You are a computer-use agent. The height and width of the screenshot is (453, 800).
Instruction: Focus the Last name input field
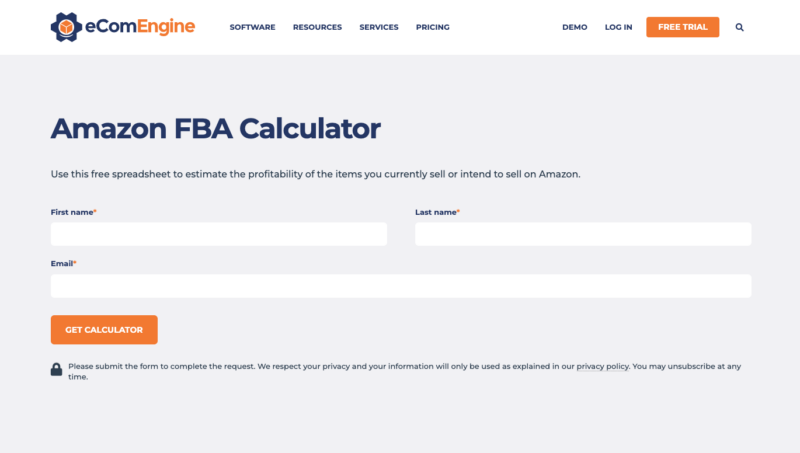583,234
